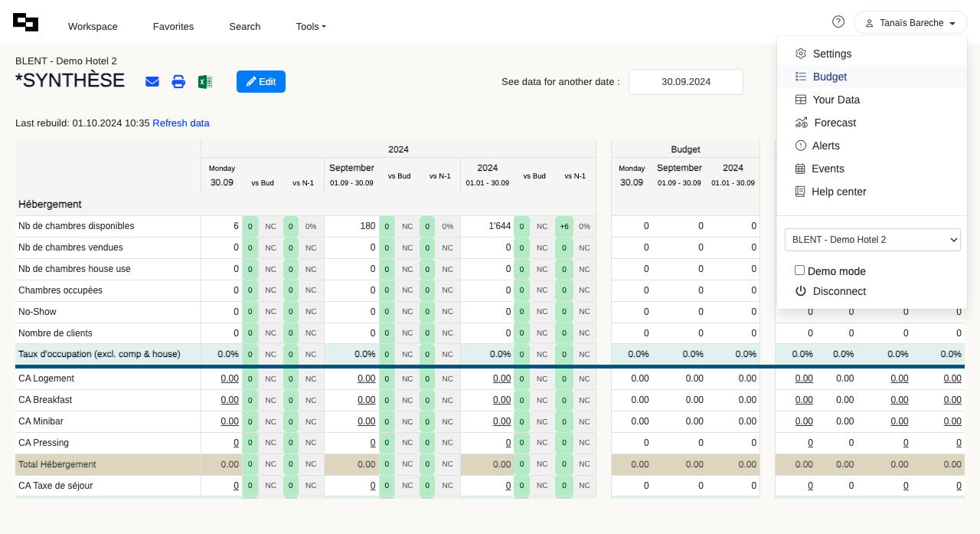This screenshot has width=980, height=534.
Task: Export report via Excel icon
Action: [205, 82]
